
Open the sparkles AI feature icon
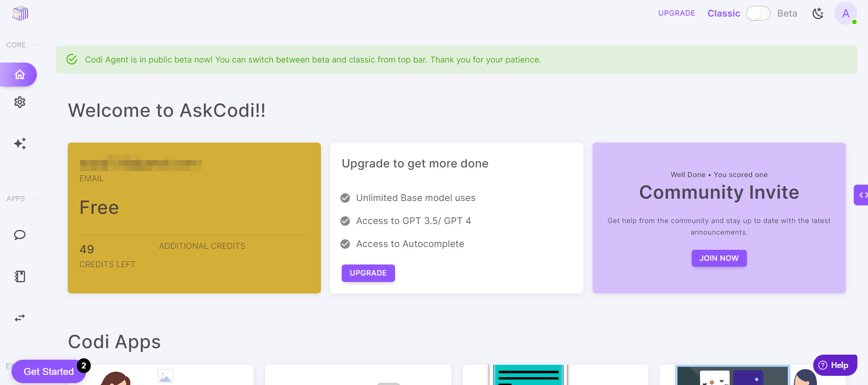tap(20, 144)
